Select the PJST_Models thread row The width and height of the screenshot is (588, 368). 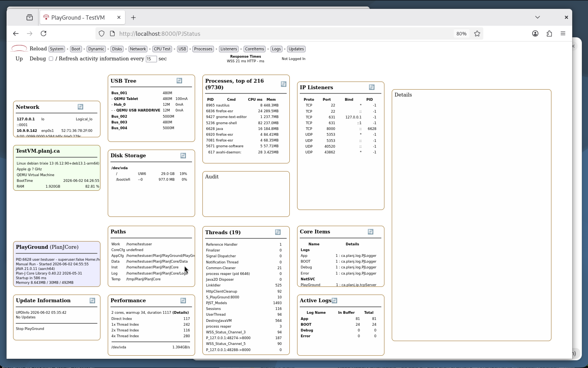click(x=244, y=303)
